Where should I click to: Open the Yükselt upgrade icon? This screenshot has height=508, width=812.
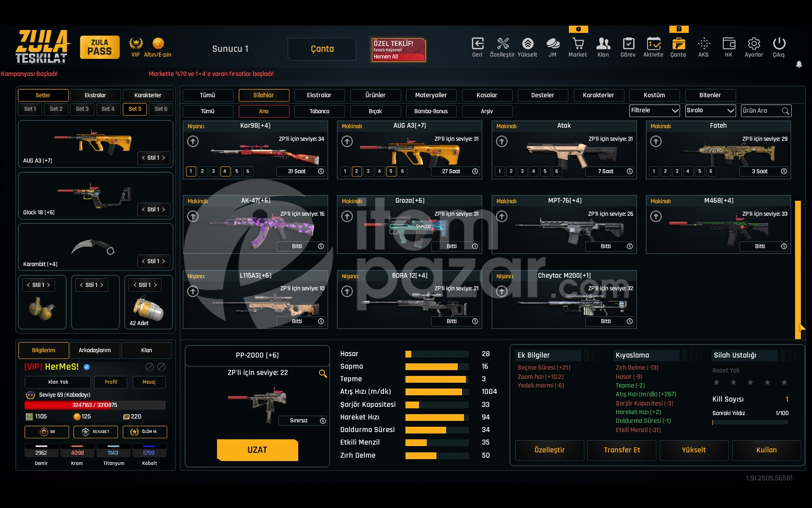pos(528,44)
